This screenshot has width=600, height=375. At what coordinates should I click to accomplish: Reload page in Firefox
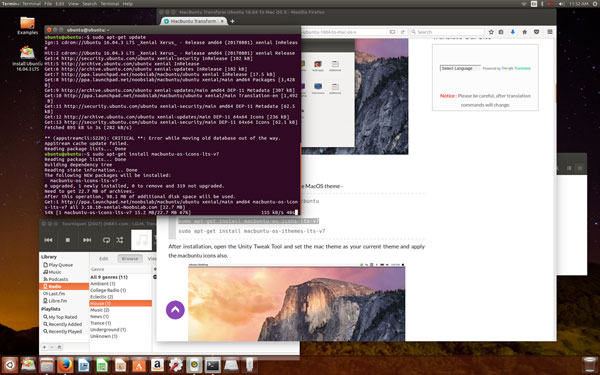pos(403,32)
